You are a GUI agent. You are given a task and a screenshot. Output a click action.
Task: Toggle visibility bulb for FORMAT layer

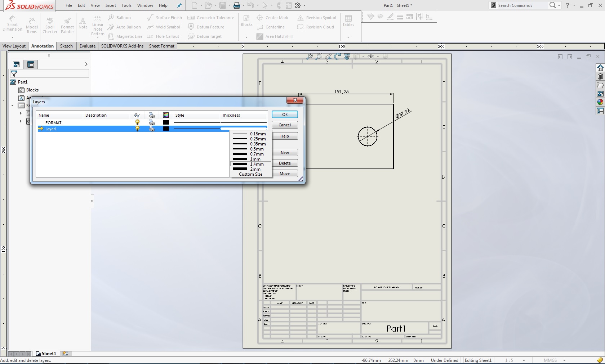point(137,122)
